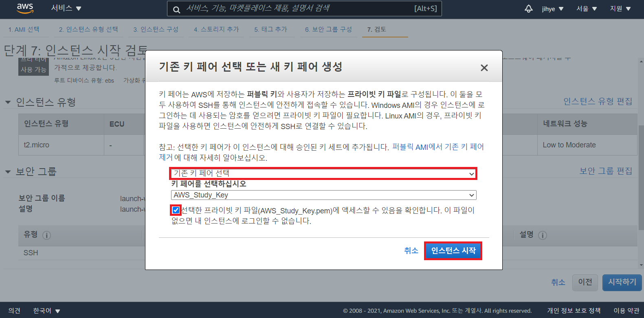The width and height of the screenshot is (644, 318).
Task: Click the 인스턴스 유형 편집 link
Action: coord(598,101)
